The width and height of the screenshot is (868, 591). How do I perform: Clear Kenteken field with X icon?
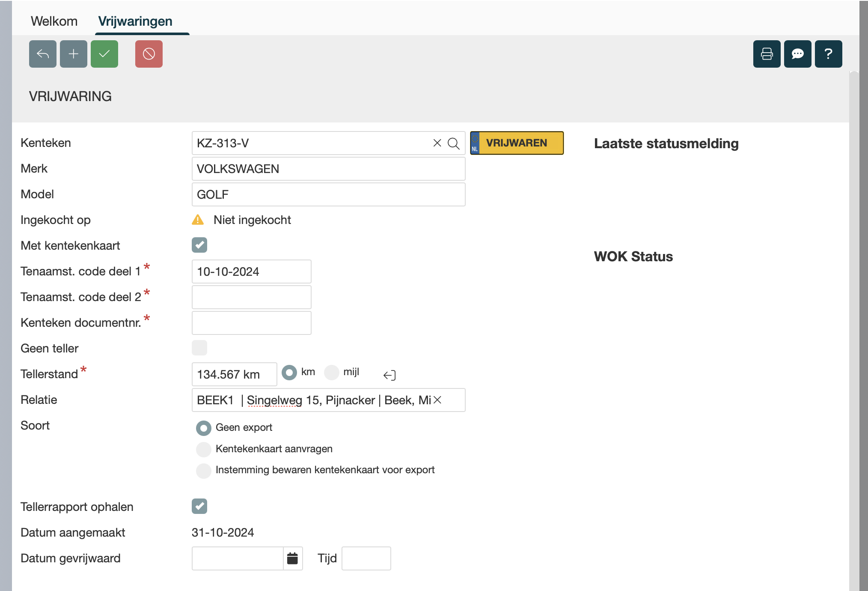point(437,143)
